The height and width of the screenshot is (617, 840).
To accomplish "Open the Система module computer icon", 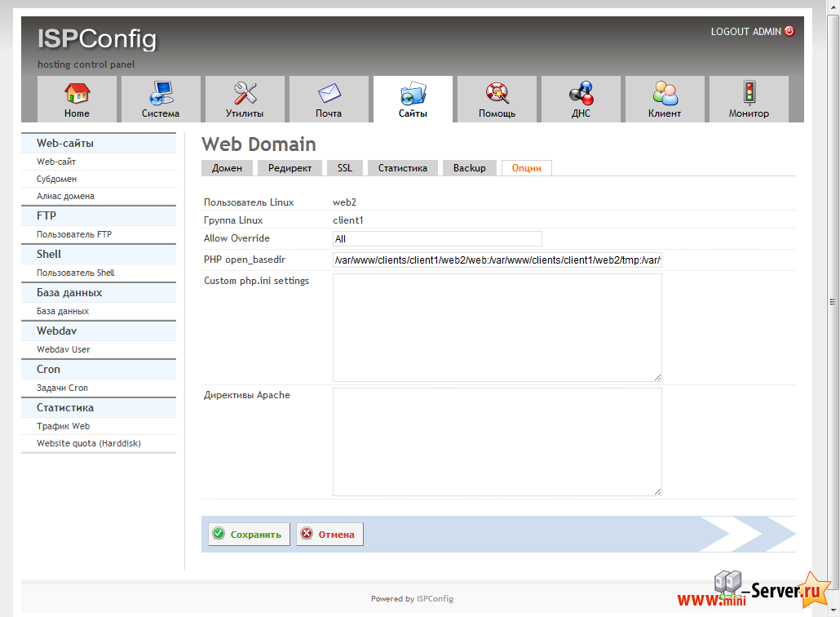I will coord(161,93).
